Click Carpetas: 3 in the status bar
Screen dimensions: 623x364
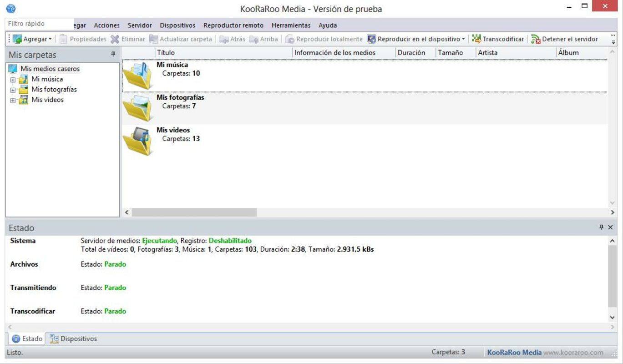(x=448, y=352)
